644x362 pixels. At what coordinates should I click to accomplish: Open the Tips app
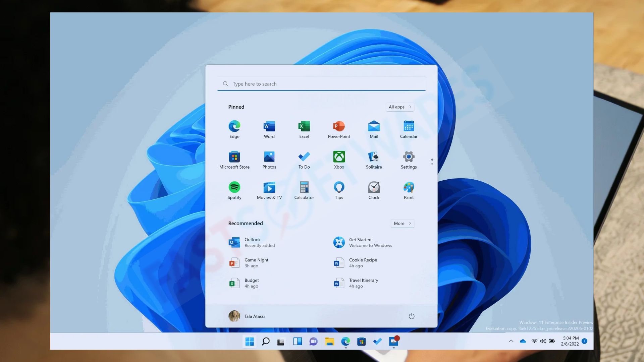339,190
